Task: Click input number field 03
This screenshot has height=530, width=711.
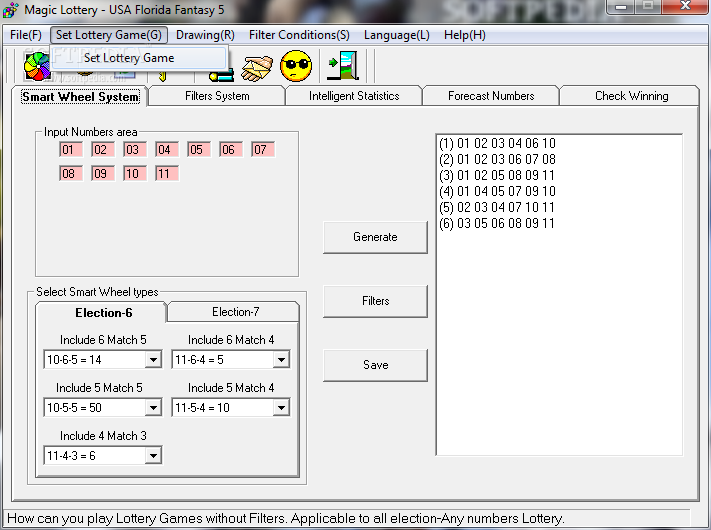Action: pyautogui.click(x=135, y=150)
